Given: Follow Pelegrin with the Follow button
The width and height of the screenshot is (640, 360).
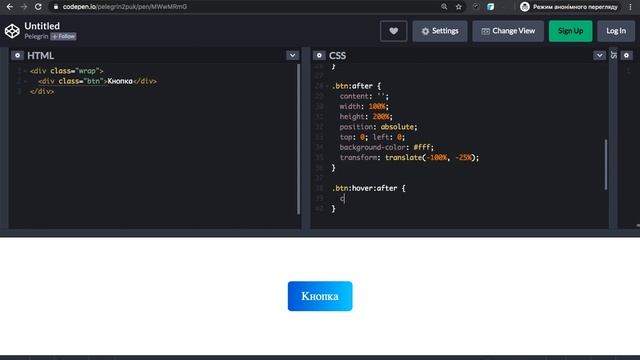Looking at the screenshot, I should [63, 37].
